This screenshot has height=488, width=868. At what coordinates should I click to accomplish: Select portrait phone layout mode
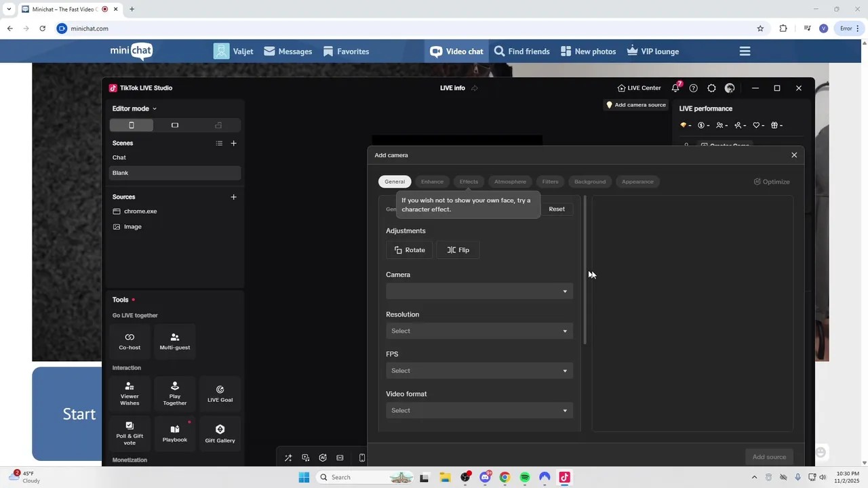click(x=132, y=125)
